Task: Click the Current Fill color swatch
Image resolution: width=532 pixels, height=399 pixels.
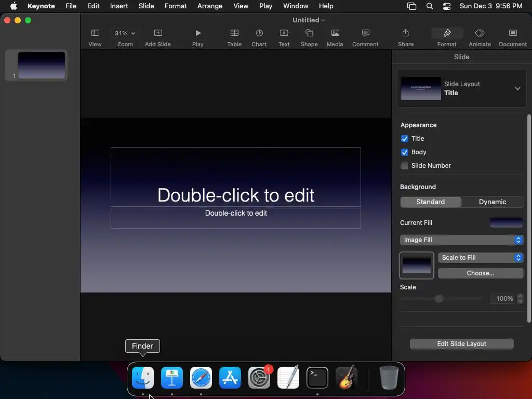Action: 506,223
